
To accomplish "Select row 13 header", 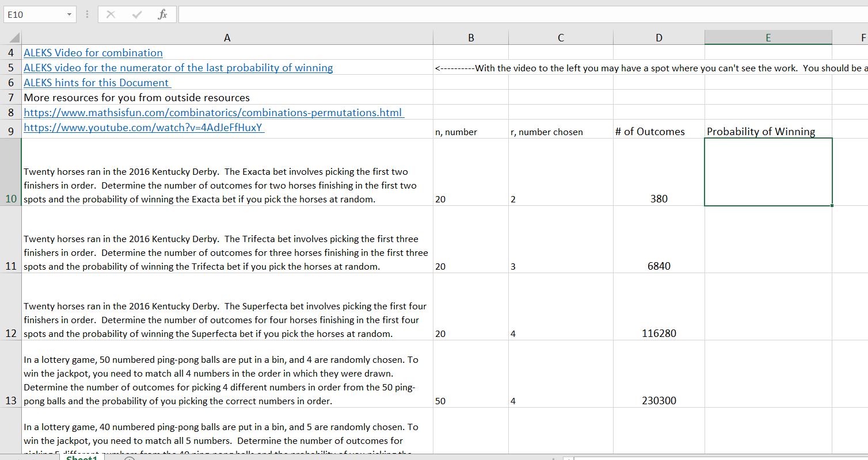I will (x=11, y=374).
